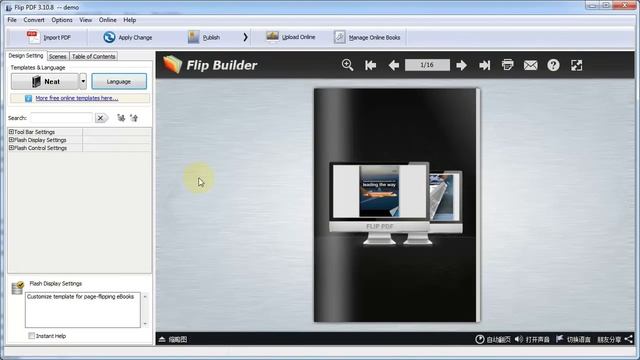This screenshot has height=360, width=640.
Task: Open the Convert menu
Action: click(x=34, y=20)
